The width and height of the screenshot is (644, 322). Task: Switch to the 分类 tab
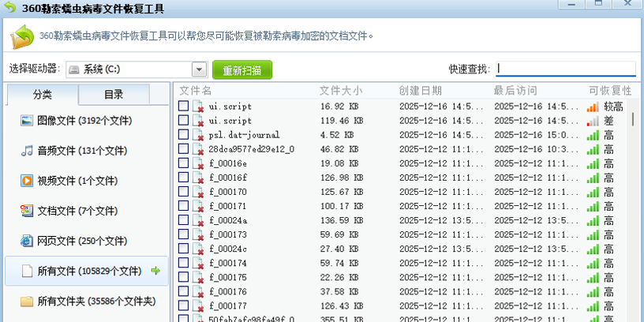pyautogui.click(x=43, y=95)
